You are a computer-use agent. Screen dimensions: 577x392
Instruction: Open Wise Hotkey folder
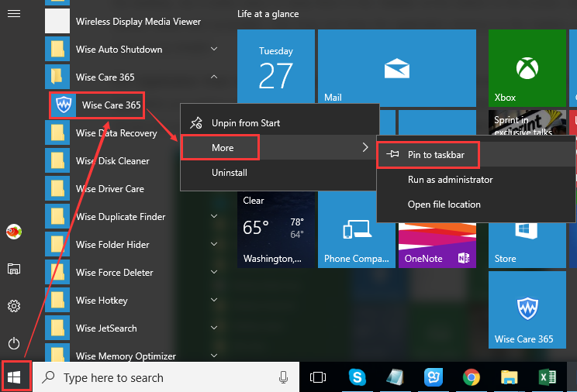pos(133,301)
